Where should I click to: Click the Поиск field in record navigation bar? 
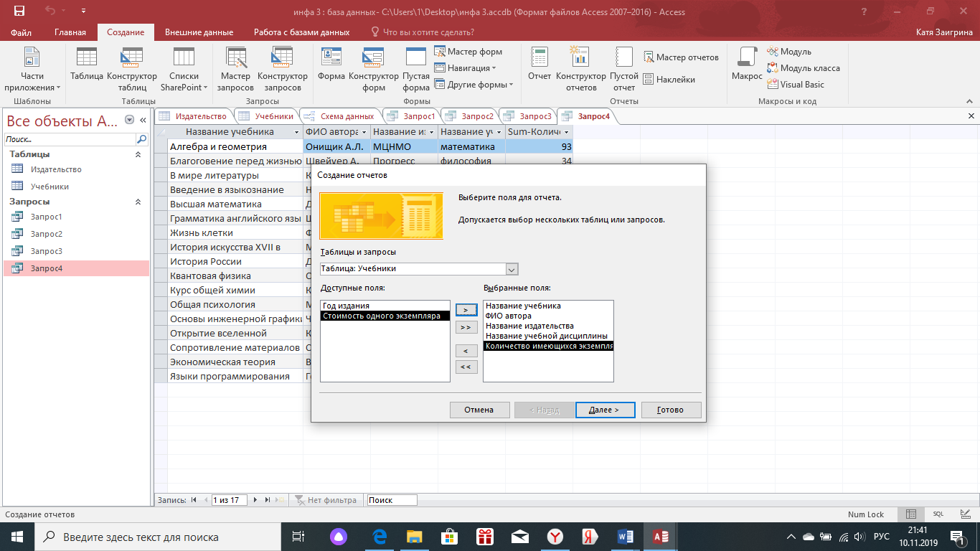click(x=392, y=500)
